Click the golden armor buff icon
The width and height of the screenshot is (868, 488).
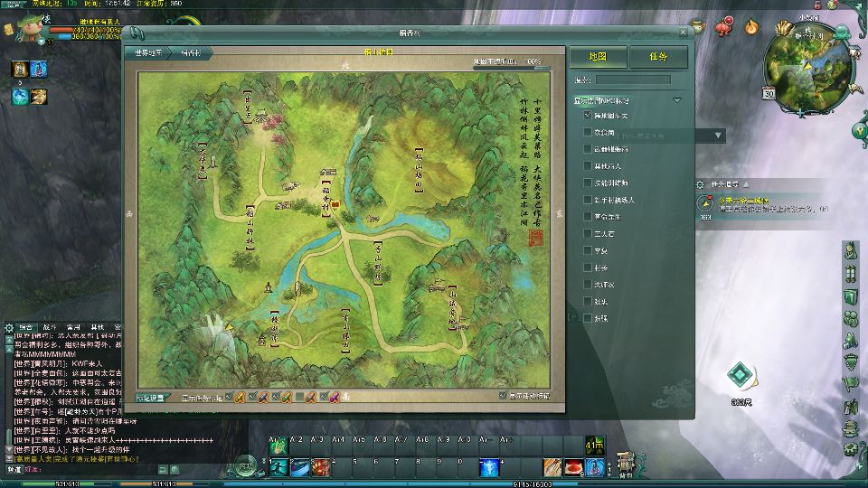coord(20,70)
